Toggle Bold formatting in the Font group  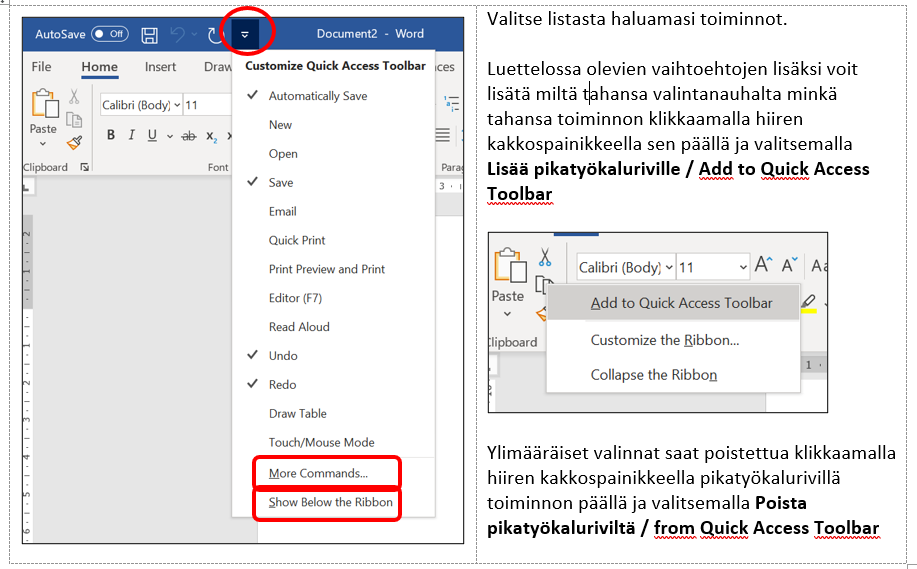click(110, 136)
